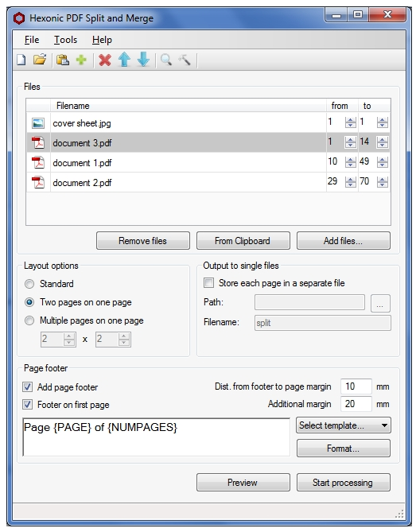This screenshot has height=532, width=416.
Task: Select the cover sheet.jpg row
Action: (208, 122)
